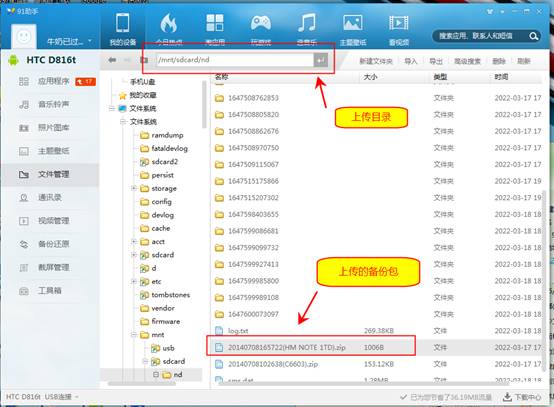Image resolution: width=554 pixels, height=407 pixels.
Task: Open the flame hot-today icon
Action: click(x=169, y=29)
